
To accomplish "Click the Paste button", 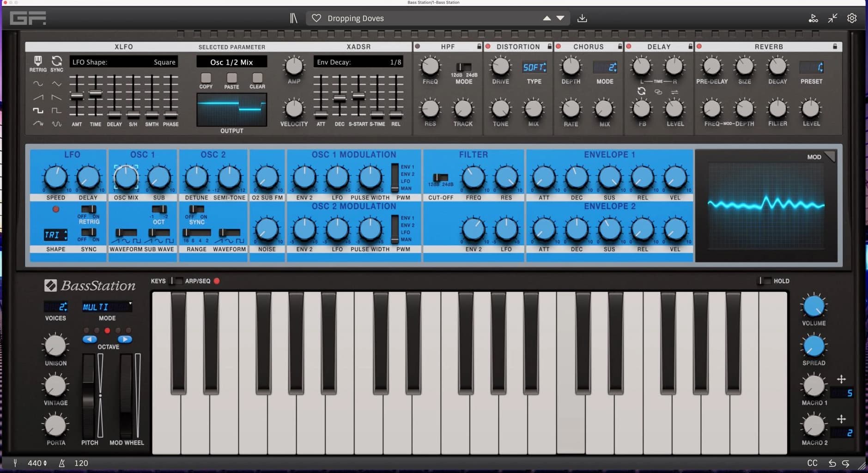I will [x=231, y=78].
